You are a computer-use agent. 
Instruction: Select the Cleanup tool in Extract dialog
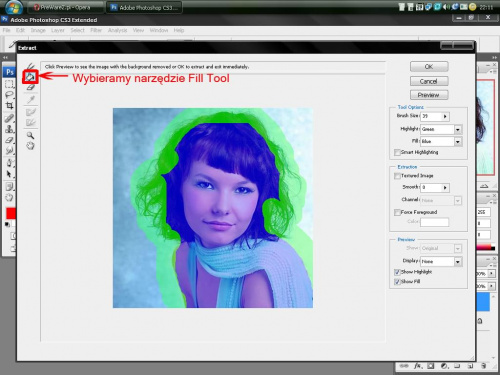click(x=31, y=112)
